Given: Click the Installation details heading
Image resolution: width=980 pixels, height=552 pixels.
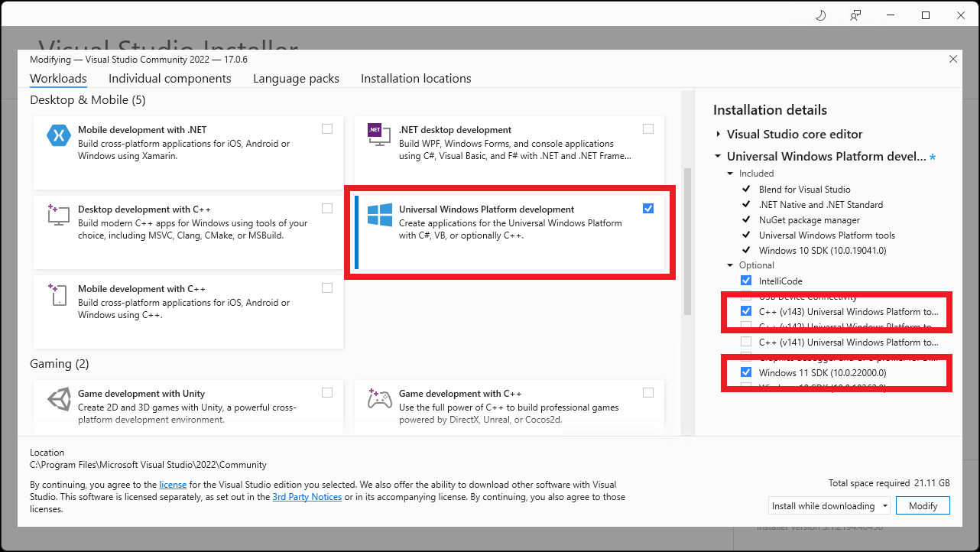Looking at the screenshot, I should pos(770,110).
